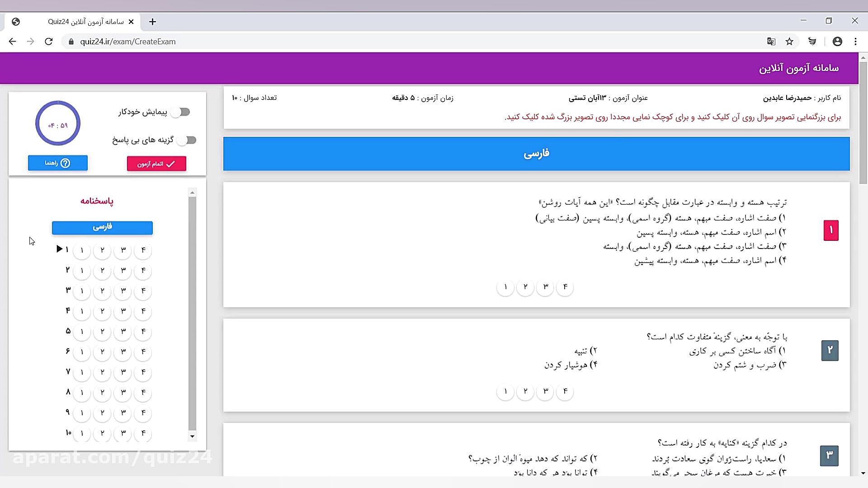Screen dimensions: 868x488
Task: Select answer option 1 for question 1
Action: (505, 287)
